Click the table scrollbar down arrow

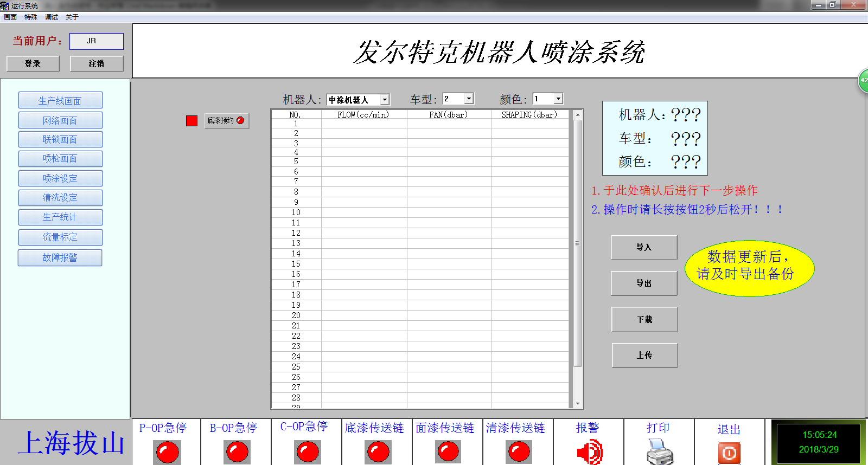tap(578, 403)
